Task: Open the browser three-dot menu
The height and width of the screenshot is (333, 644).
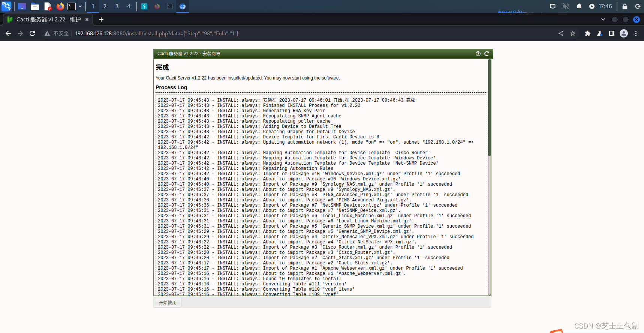Action: [636, 33]
